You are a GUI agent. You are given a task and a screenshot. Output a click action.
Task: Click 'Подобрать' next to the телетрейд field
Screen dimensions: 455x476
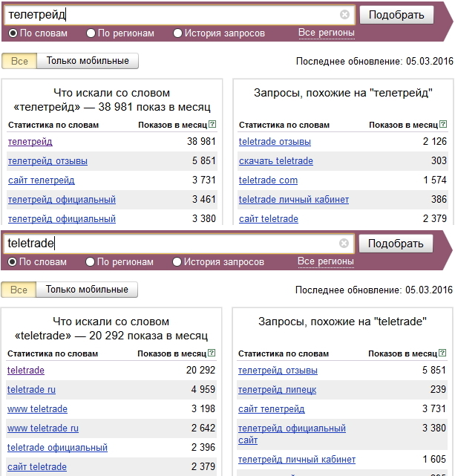click(396, 15)
